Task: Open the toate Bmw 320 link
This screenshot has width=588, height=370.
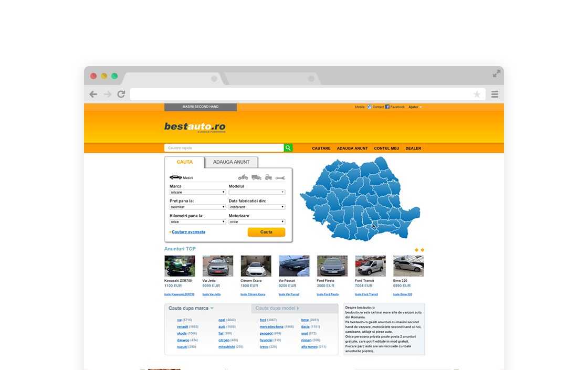Action: [402, 294]
